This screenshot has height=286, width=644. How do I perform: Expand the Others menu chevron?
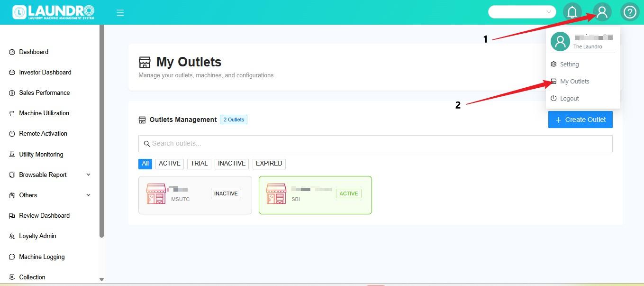[88, 195]
